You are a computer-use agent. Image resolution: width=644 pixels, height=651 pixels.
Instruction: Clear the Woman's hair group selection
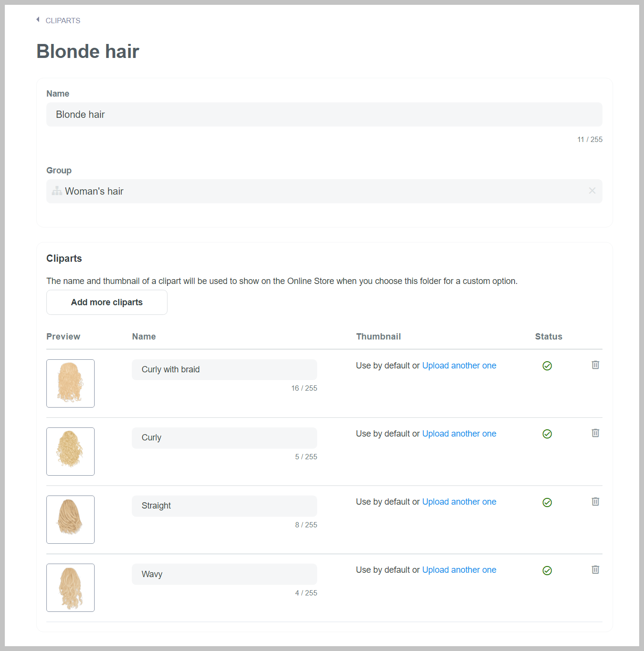point(592,191)
